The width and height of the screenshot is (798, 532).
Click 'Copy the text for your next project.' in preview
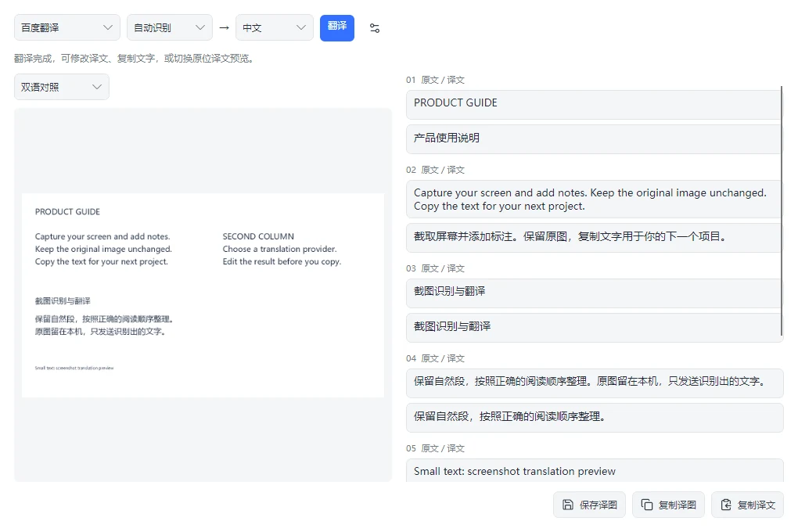click(x=101, y=261)
